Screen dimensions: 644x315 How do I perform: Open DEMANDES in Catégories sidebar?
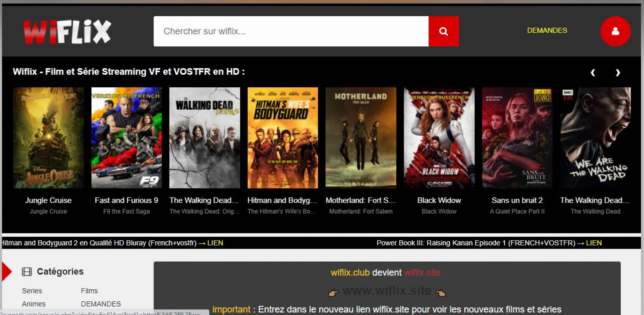click(x=101, y=304)
